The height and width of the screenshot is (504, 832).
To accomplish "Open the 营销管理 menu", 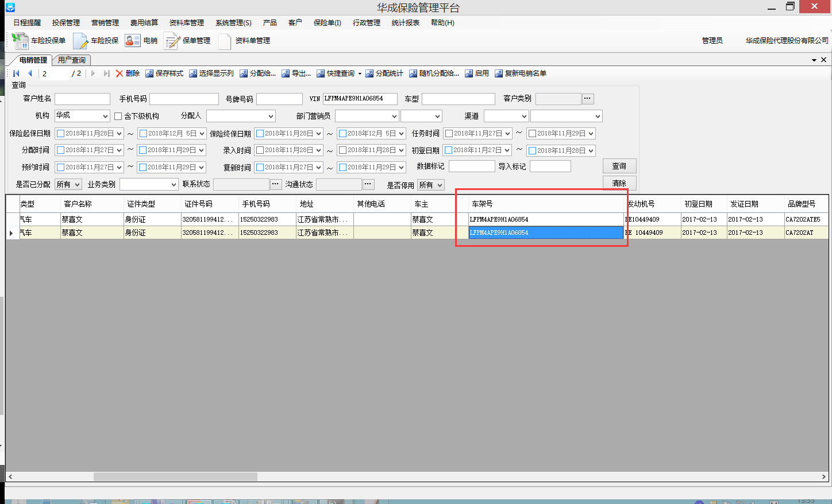I will [105, 23].
